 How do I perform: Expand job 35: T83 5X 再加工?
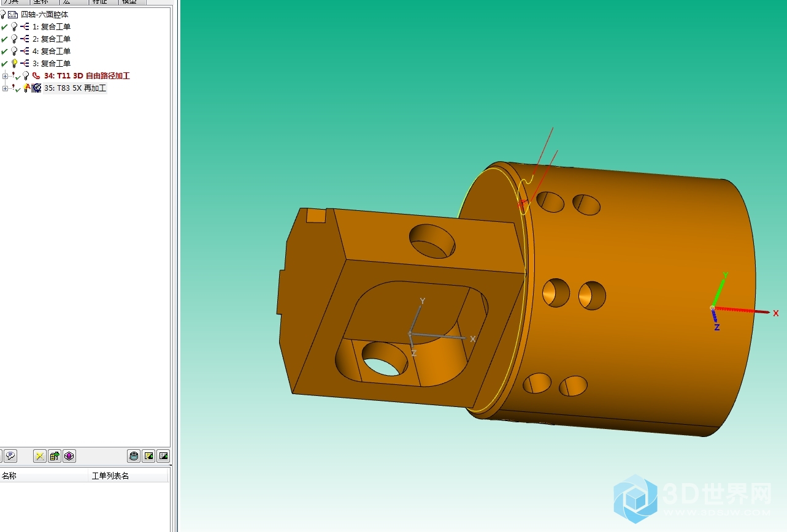[x=5, y=88]
